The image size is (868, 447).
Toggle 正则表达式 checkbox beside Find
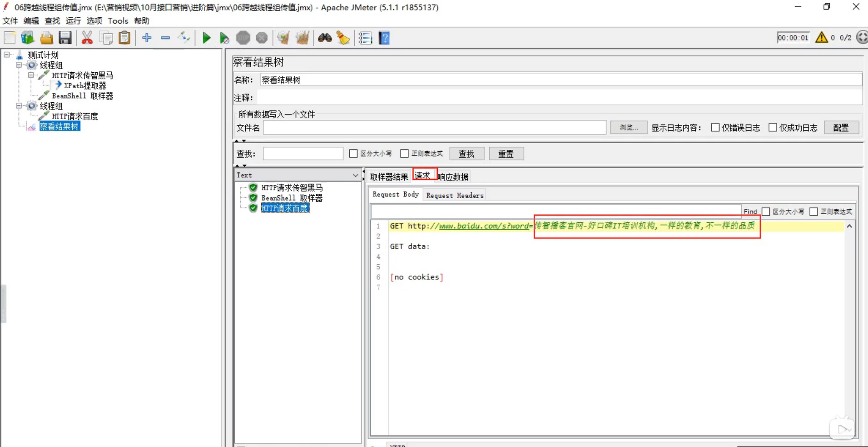tap(813, 212)
